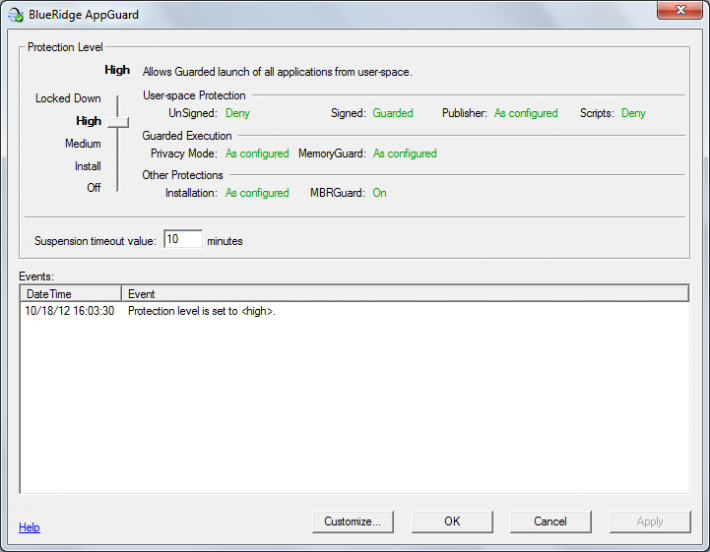Image resolution: width=710 pixels, height=552 pixels.
Task: Click the Other Protections heading
Action: (182, 175)
